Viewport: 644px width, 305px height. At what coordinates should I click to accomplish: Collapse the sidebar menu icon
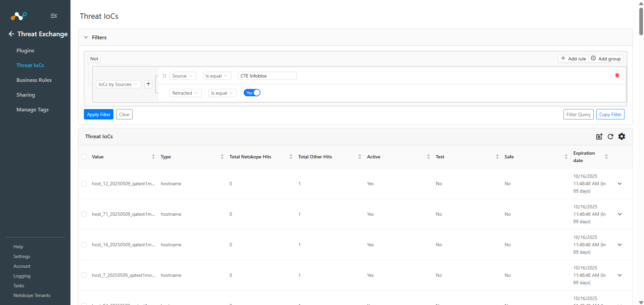pyautogui.click(x=54, y=16)
